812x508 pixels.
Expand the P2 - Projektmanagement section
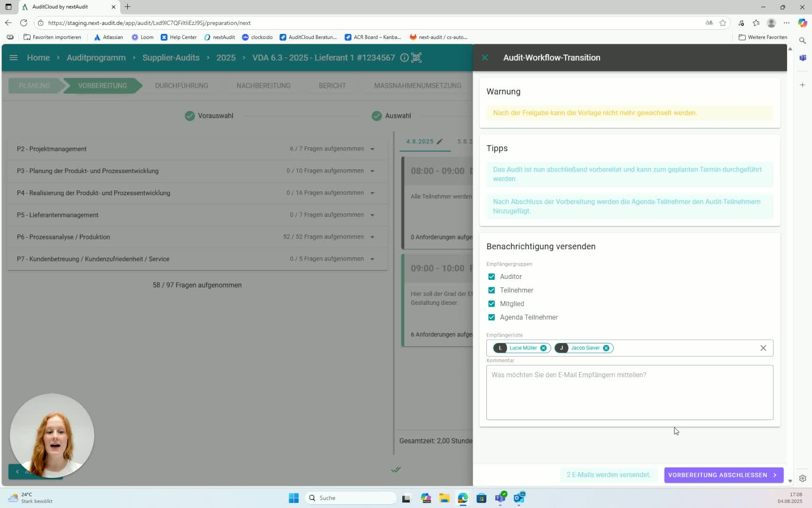point(372,149)
